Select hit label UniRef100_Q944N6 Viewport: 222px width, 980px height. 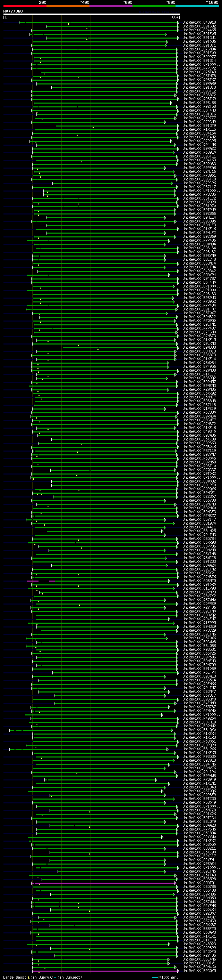(199, 145)
